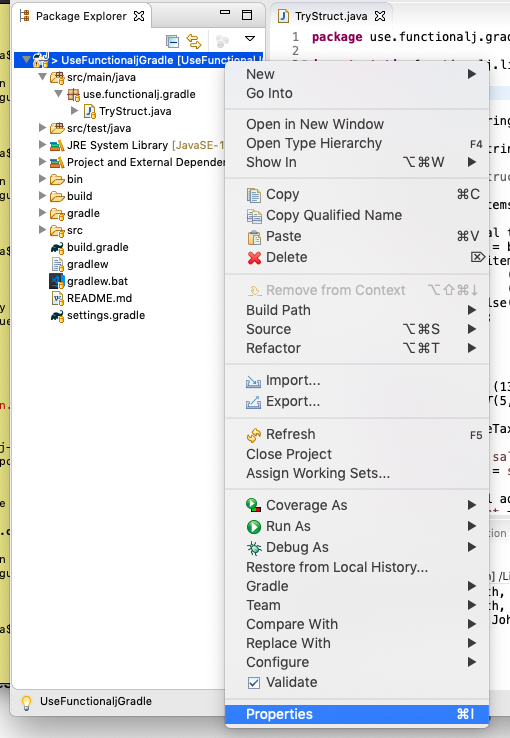510x738 pixels.
Task: Expand the gradle folder
Action: (x=42, y=213)
